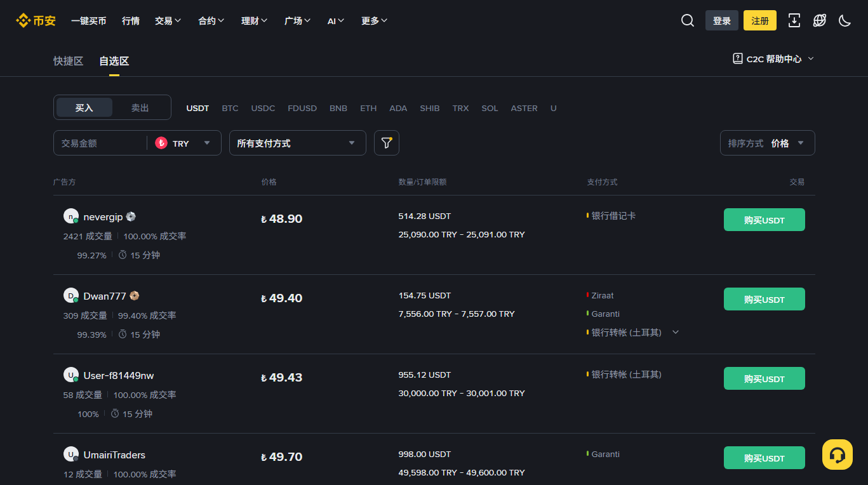Open the TRY currency dropdown arrow
868x485 pixels.
click(x=207, y=143)
